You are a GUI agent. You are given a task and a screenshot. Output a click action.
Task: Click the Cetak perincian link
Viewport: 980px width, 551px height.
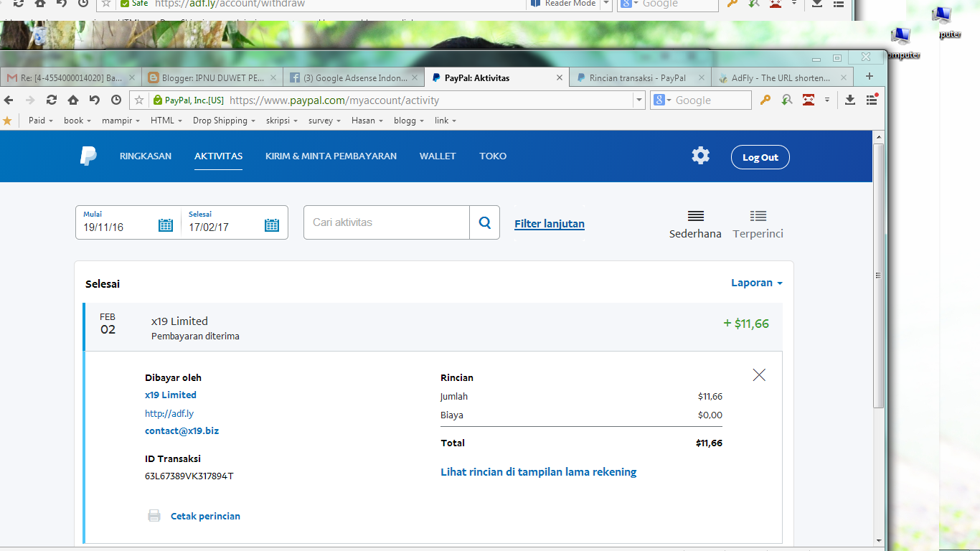tap(205, 516)
